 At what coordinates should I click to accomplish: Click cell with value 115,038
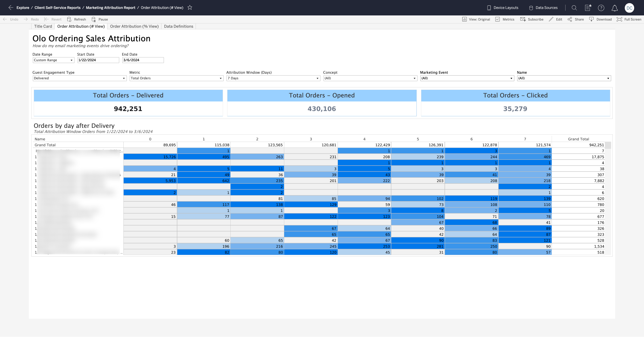point(204,145)
